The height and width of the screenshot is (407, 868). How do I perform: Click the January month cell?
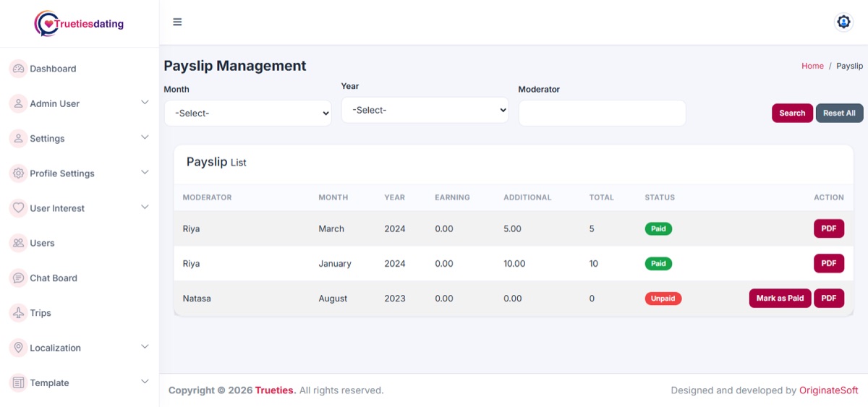coord(335,263)
